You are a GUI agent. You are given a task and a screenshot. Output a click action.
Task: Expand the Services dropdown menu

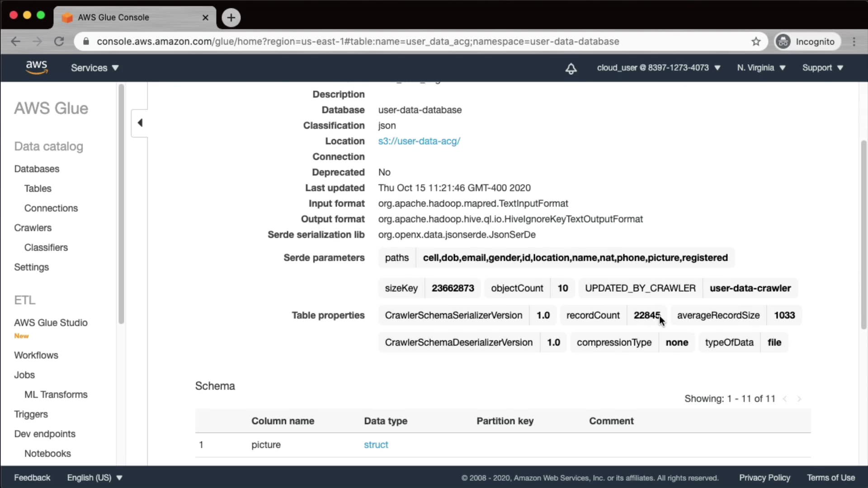[x=94, y=68]
